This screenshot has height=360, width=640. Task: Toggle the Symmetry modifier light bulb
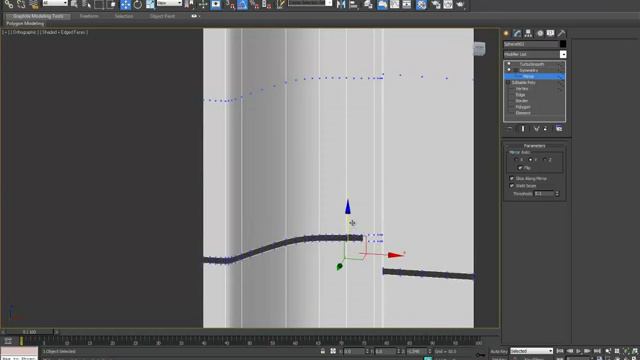[x=509, y=70]
